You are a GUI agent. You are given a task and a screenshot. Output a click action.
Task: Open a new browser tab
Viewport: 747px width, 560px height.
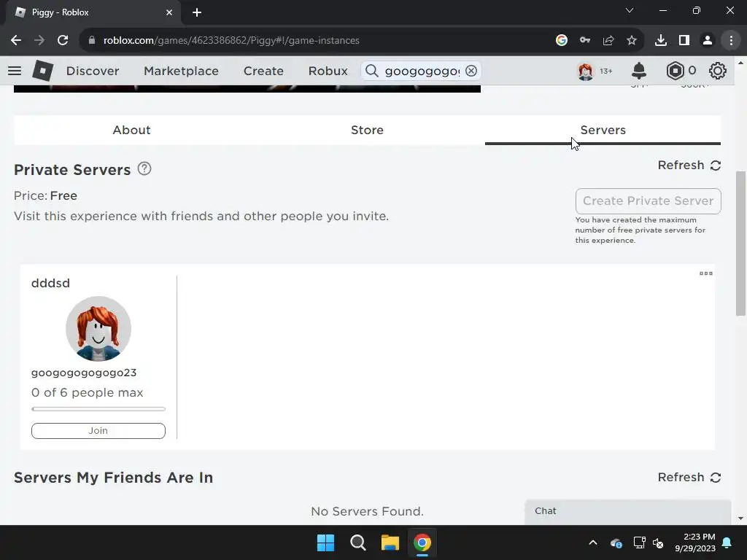click(197, 12)
